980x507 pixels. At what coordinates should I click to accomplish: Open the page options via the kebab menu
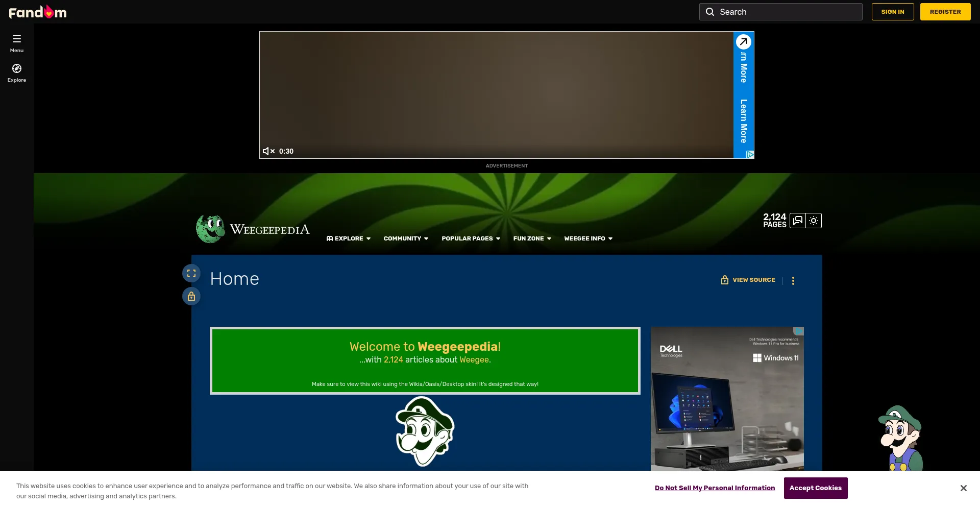coord(793,280)
